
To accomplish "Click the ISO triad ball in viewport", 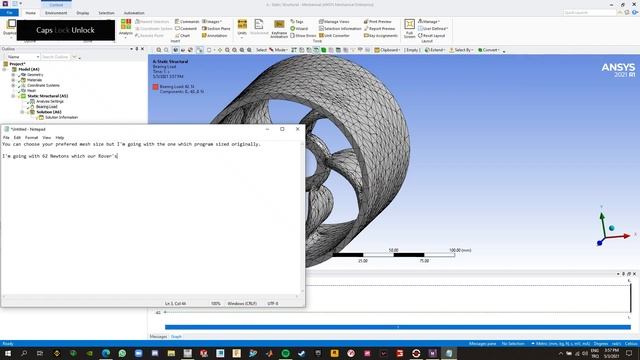I will click(611, 228).
